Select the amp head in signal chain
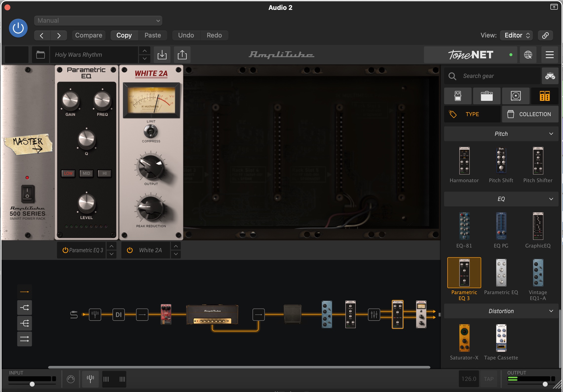Viewport: 563px width, 392px height. (x=212, y=315)
